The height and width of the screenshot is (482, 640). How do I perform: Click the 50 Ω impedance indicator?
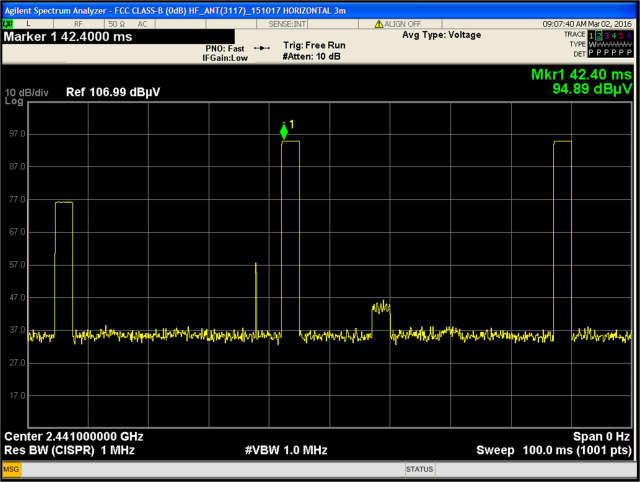tap(117, 24)
